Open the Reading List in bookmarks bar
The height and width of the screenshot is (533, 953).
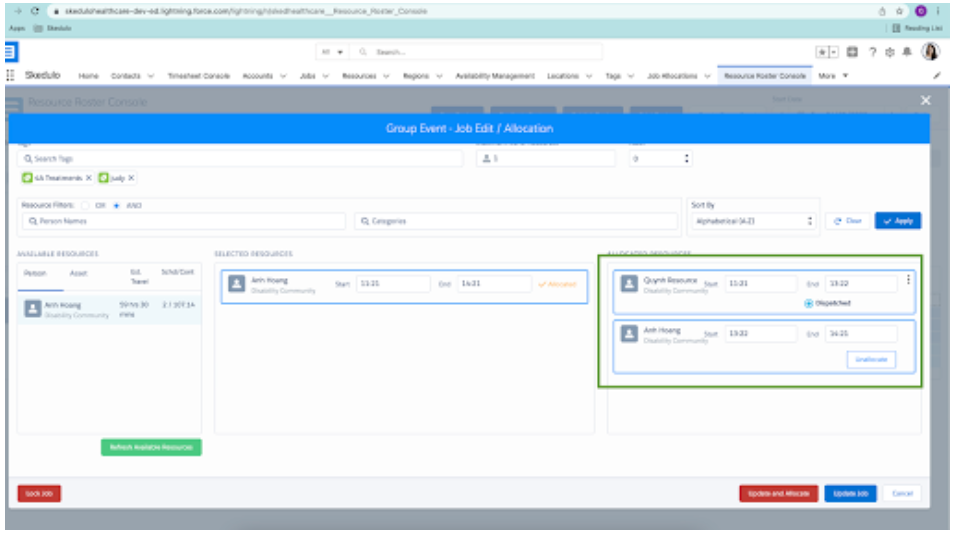918,28
